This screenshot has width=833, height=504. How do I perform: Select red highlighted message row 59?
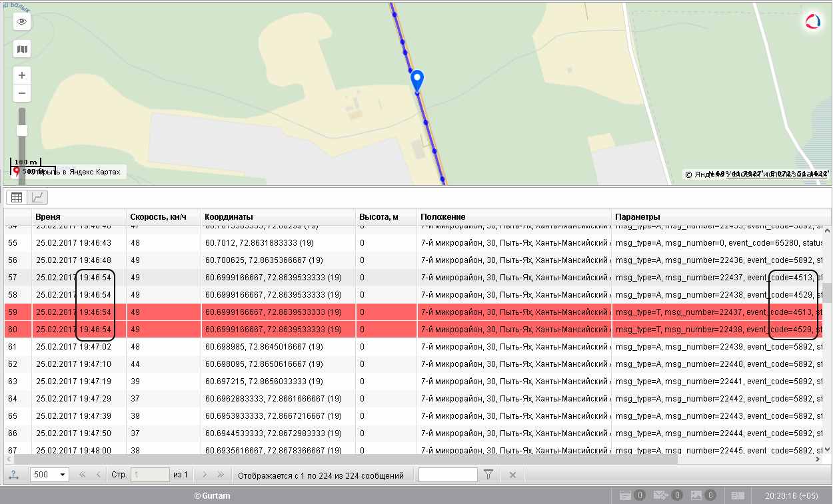pos(267,312)
